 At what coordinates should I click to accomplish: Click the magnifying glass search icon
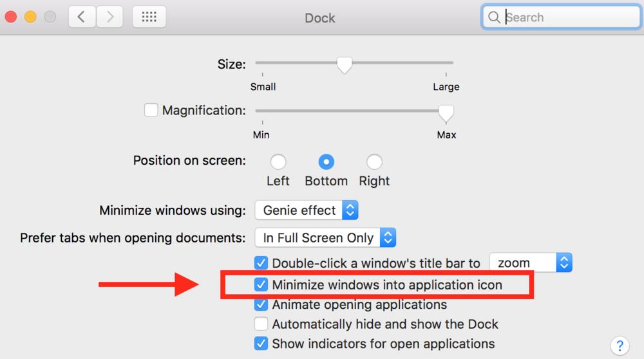click(x=495, y=17)
